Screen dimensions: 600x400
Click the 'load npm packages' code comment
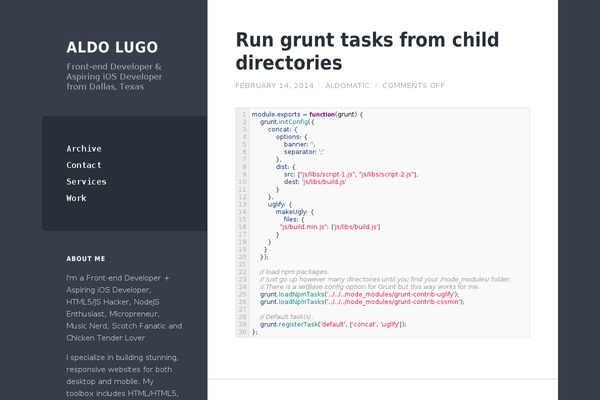point(294,272)
